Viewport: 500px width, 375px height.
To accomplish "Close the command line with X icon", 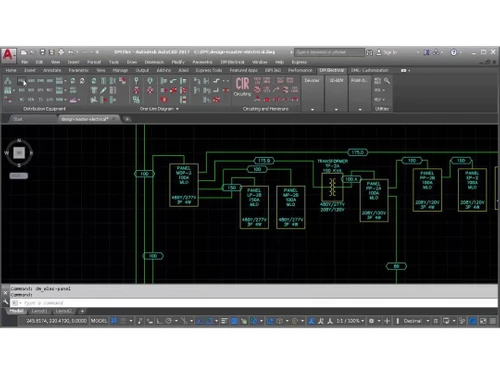I will 5,293.
